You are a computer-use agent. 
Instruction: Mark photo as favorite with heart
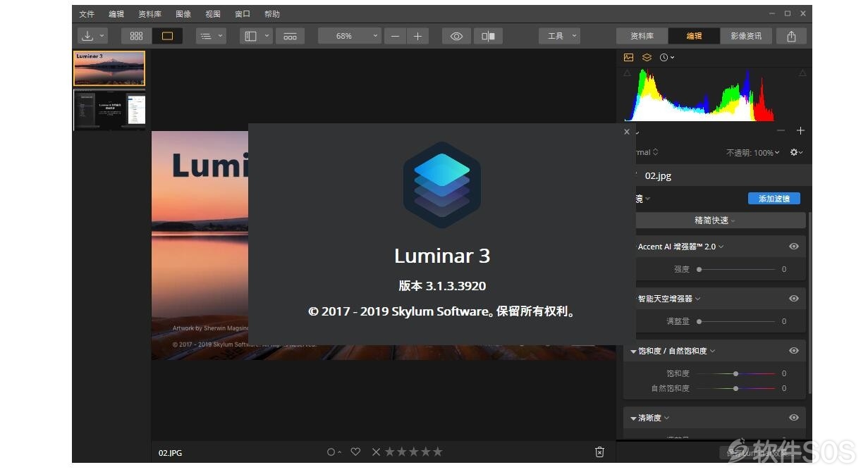click(355, 452)
